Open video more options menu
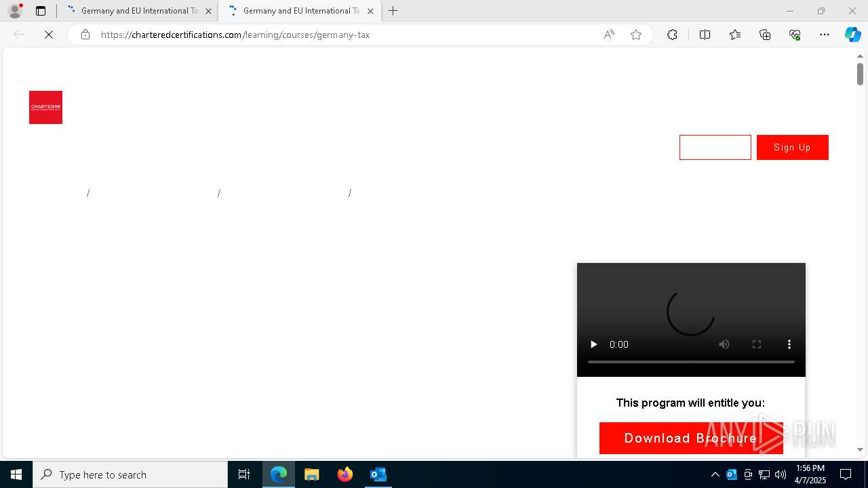868x488 pixels. tap(789, 344)
